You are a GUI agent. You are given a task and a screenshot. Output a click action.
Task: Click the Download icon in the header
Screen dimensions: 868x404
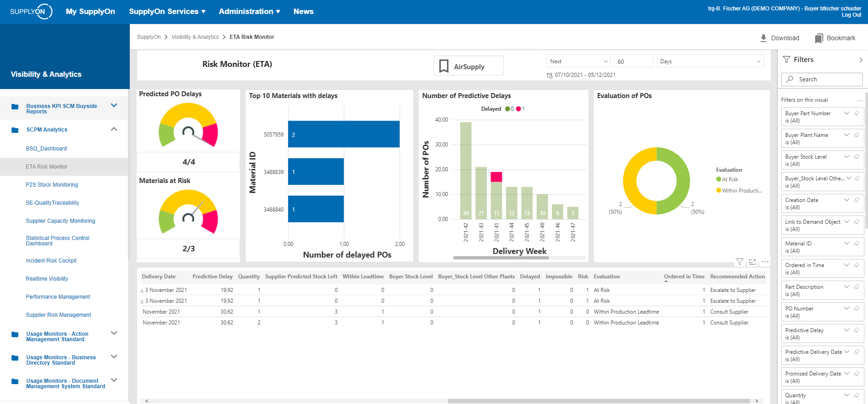(764, 38)
